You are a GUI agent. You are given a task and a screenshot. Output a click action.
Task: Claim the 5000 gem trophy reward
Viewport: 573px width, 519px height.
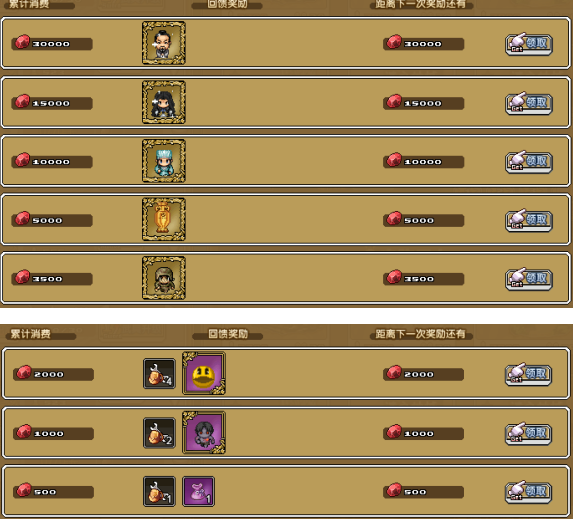coord(528,220)
